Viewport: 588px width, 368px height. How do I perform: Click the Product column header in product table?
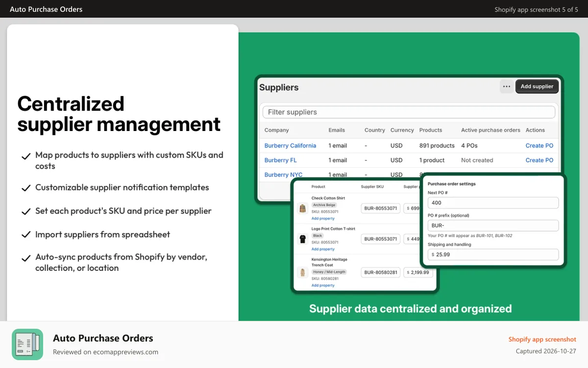(x=318, y=187)
